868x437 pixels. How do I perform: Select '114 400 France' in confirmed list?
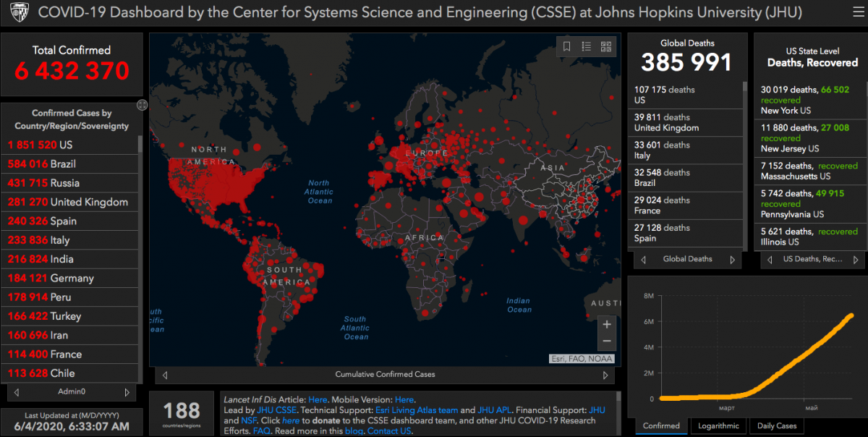pos(69,354)
